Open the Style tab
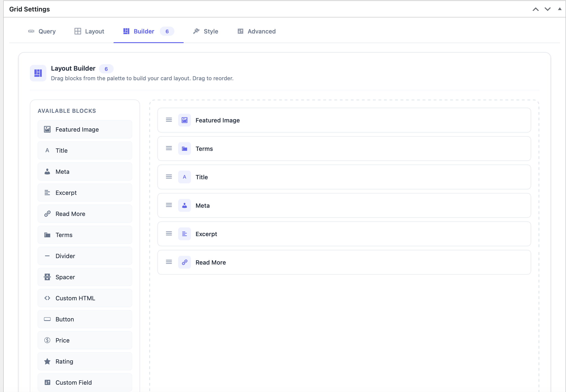 206,31
